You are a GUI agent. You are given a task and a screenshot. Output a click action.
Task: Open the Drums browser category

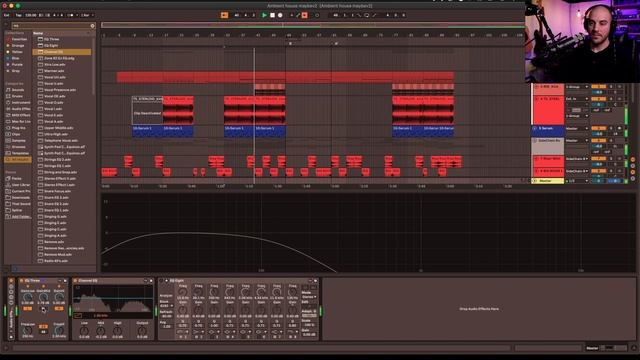tap(17, 96)
